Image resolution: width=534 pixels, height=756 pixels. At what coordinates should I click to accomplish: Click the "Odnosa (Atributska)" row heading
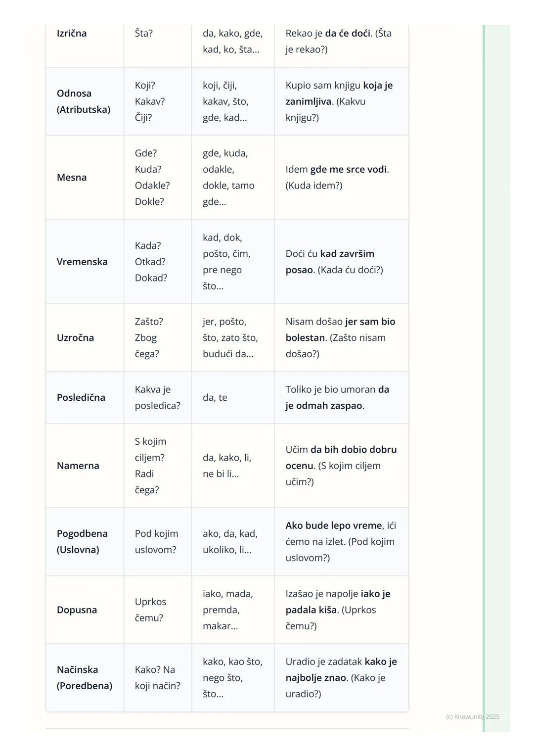(83, 101)
